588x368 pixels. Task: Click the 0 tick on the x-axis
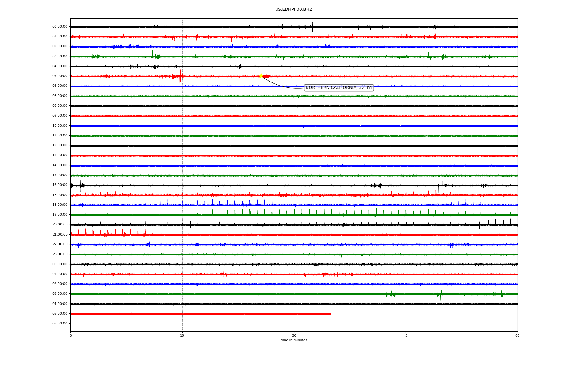pyautogui.click(x=71, y=336)
